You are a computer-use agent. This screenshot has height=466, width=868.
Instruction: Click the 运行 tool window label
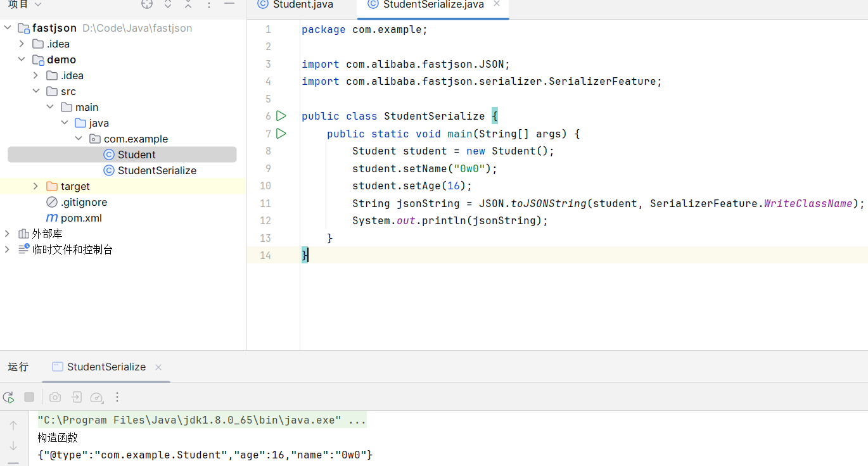(18, 367)
